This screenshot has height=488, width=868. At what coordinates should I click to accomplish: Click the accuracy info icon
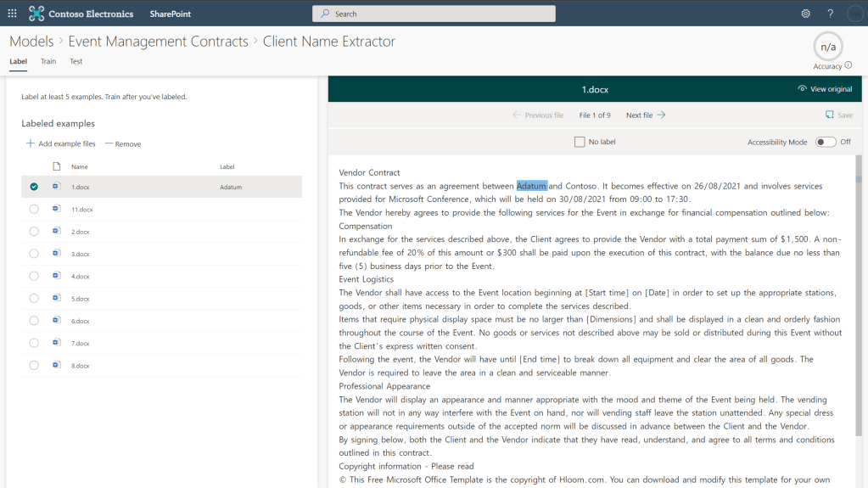tap(848, 65)
